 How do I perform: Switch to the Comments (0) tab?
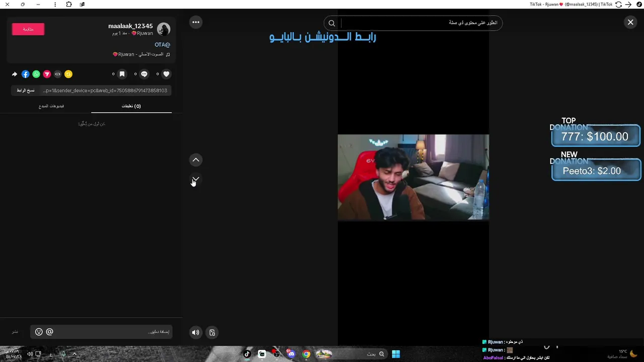pyautogui.click(x=131, y=106)
